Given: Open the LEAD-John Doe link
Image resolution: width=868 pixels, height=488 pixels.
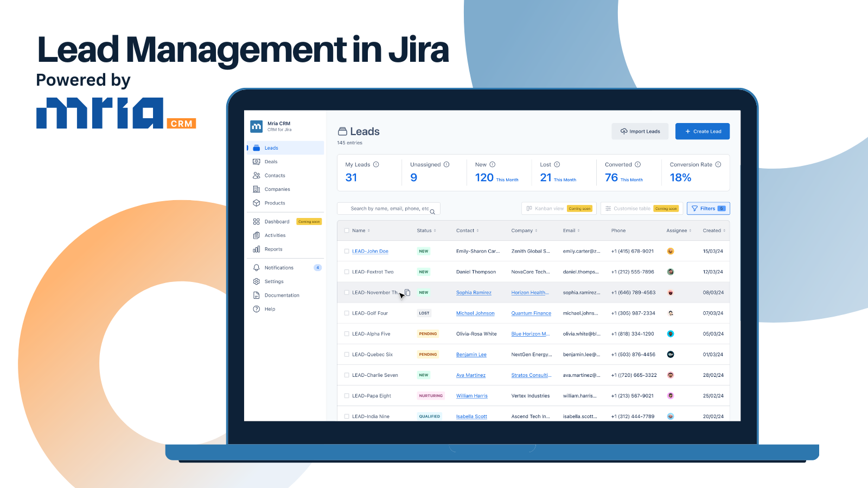Looking at the screenshot, I should pos(370,251).
